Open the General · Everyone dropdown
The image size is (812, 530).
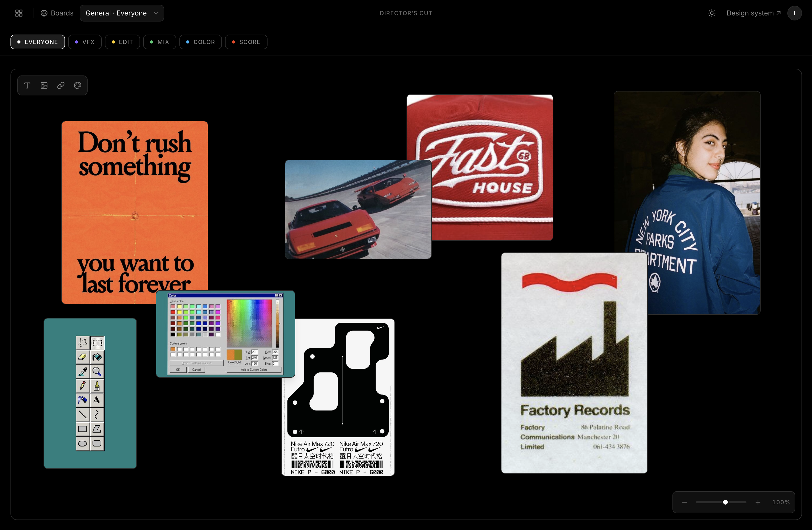tap(122, 13)
